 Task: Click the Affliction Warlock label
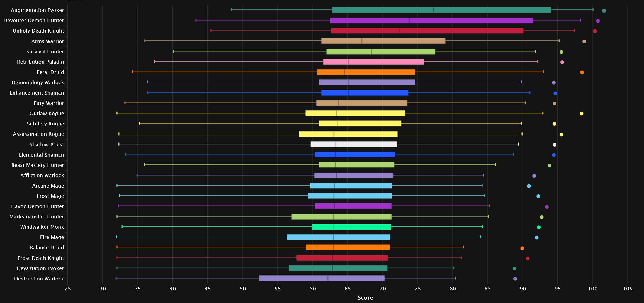[42, 176]
